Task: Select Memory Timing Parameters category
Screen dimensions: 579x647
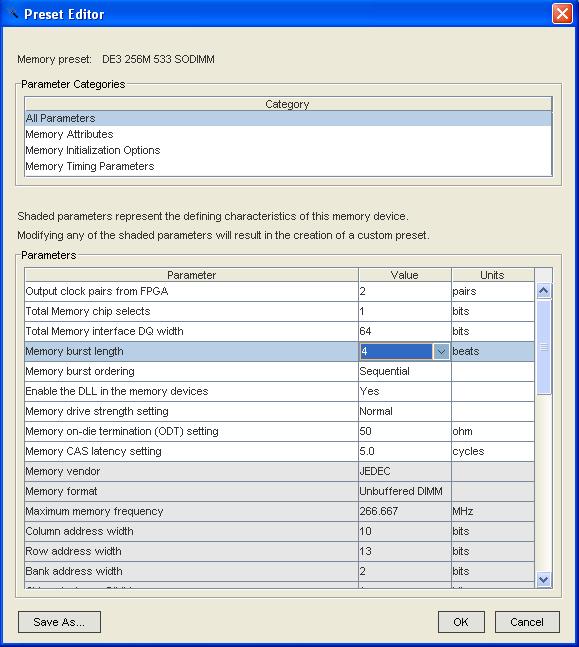Action: click(288, 167)
